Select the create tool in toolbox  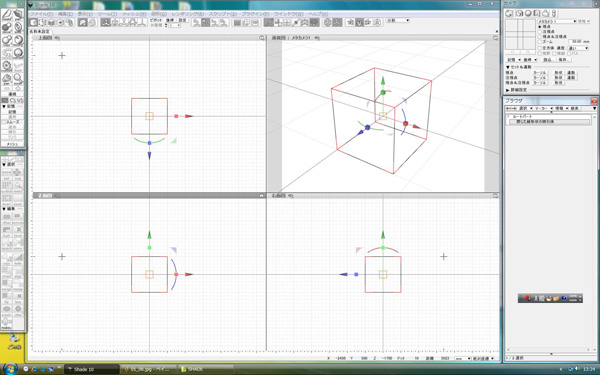(7, 15)
